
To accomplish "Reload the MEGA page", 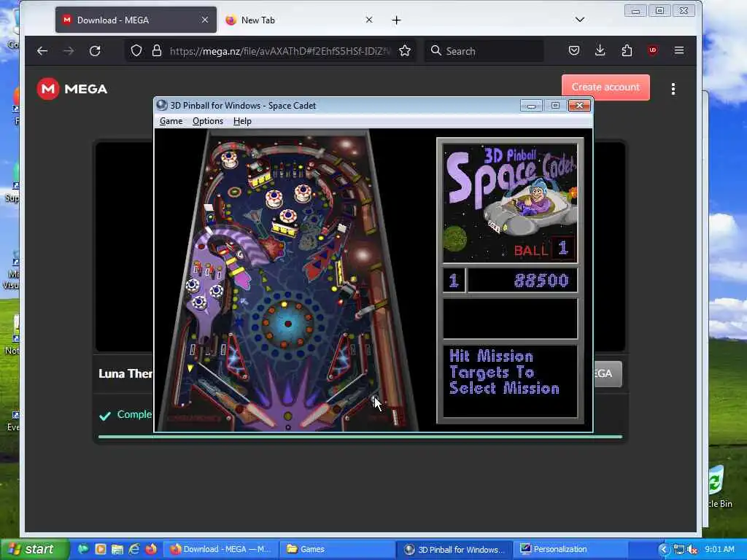I will (x=95, y=50).
